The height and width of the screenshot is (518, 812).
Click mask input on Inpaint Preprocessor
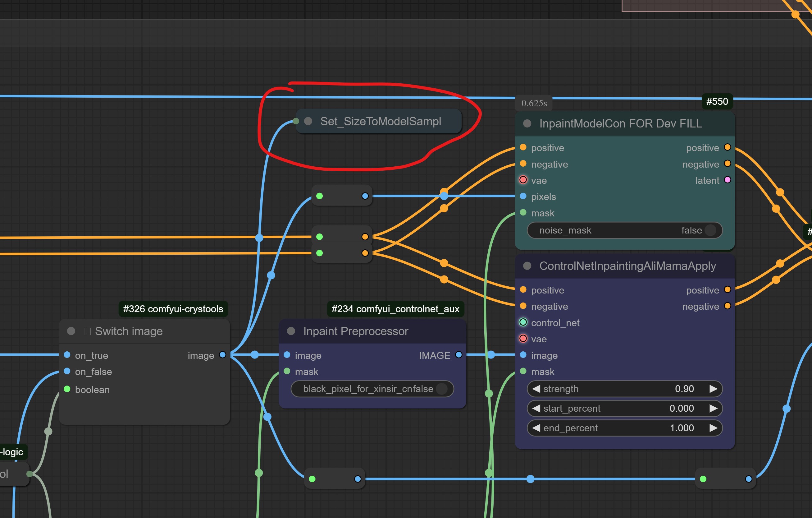click(287, 371)
